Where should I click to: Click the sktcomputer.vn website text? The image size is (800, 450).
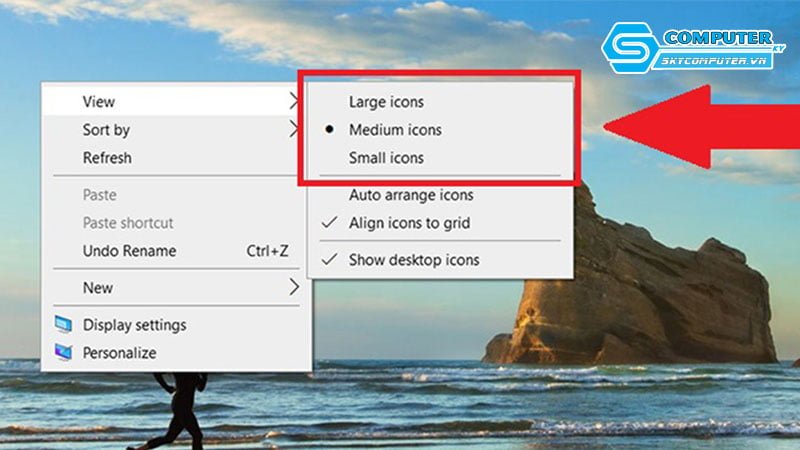tap(714, 61)
